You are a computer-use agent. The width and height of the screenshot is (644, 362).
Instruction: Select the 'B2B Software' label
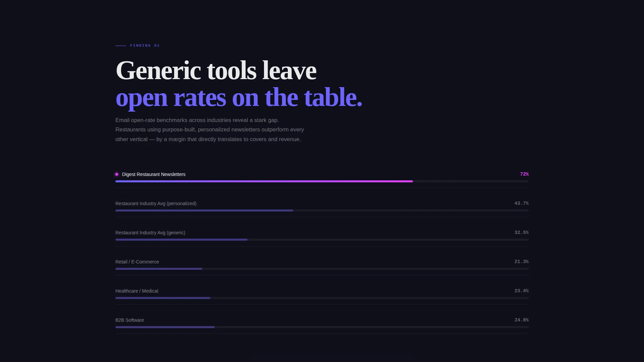click(130, 320)
